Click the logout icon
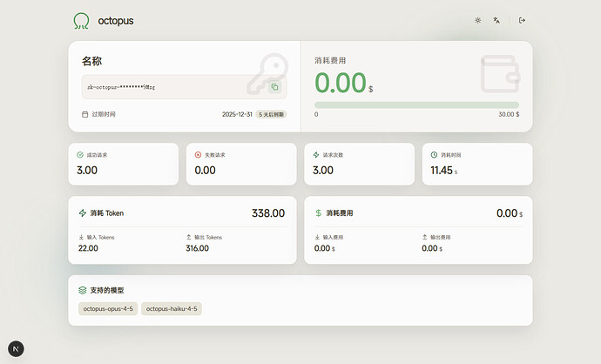Viewport: 601px width, 364px height. [522, 20]
